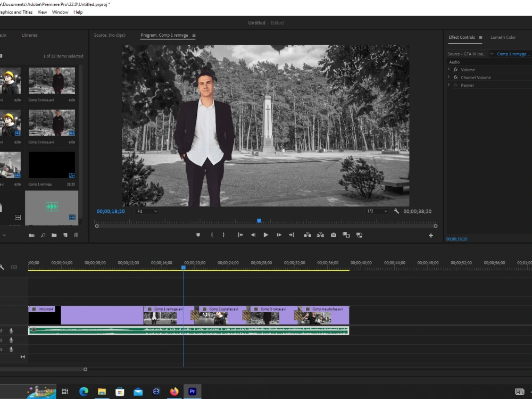
Task: Switch to the Effect Controls tab
Action: (x=461, y=37)
